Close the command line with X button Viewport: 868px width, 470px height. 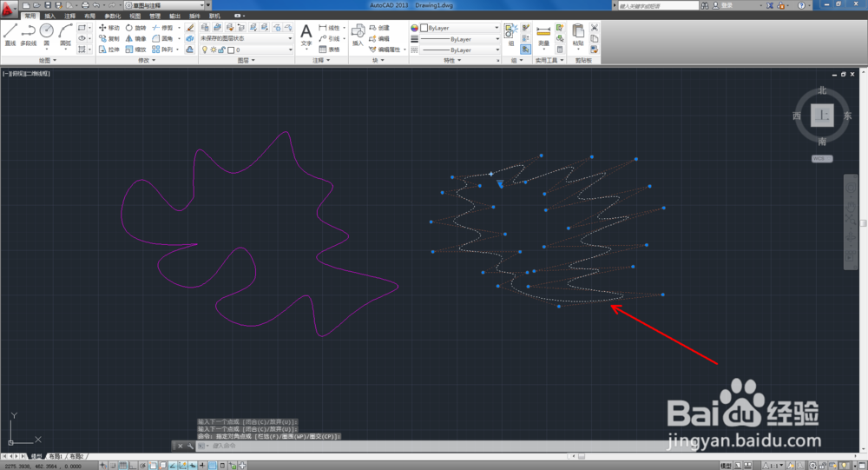[x=180, y=446]
